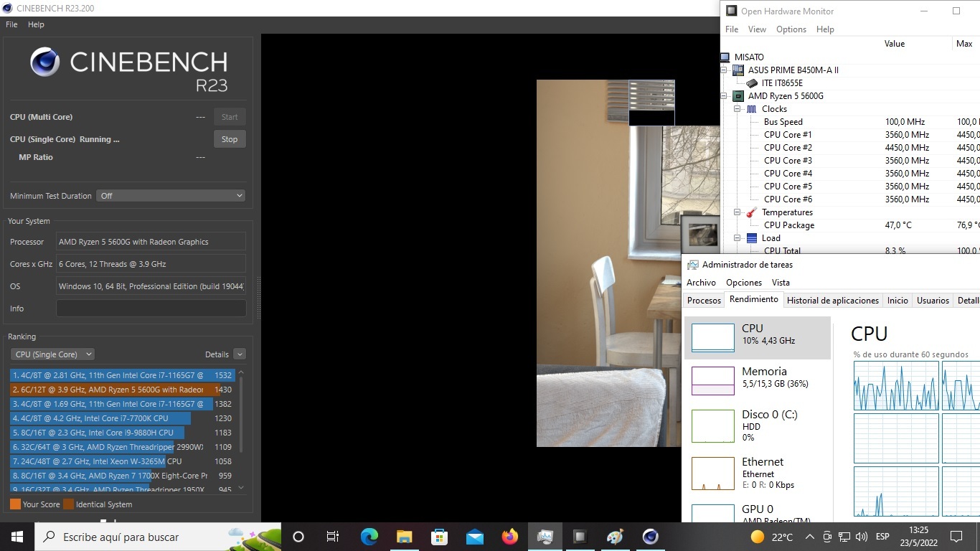The width and height of the screenshot is (980, 551).
Task: Open the Usuarios tab in Task Manager
Action: tap(933, 301)
